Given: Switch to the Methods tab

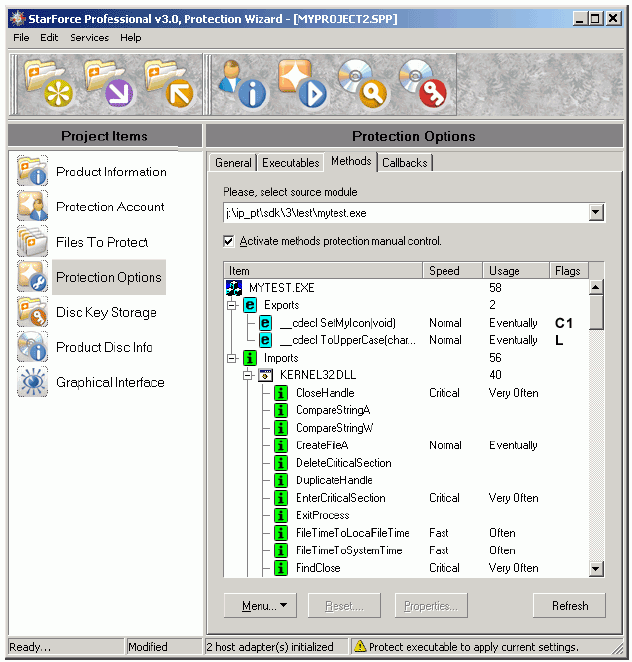Looking at the screenshot, I should [351, 161].
